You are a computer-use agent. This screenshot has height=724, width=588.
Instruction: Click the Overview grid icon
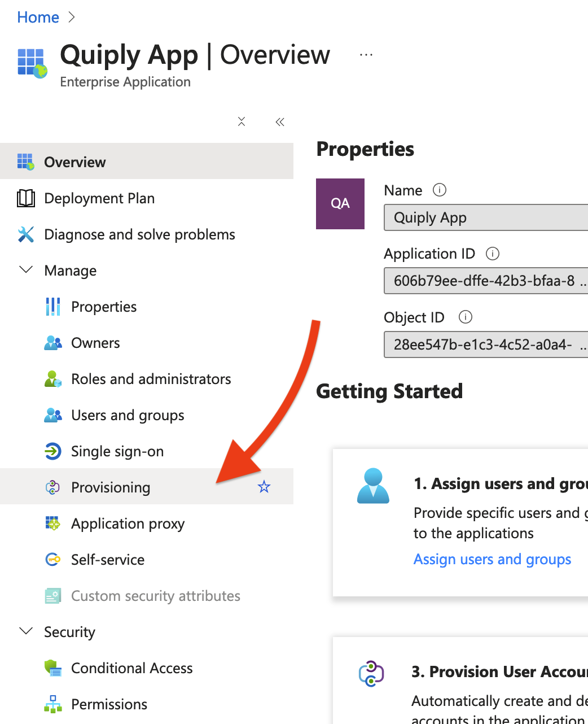(26, 162)
